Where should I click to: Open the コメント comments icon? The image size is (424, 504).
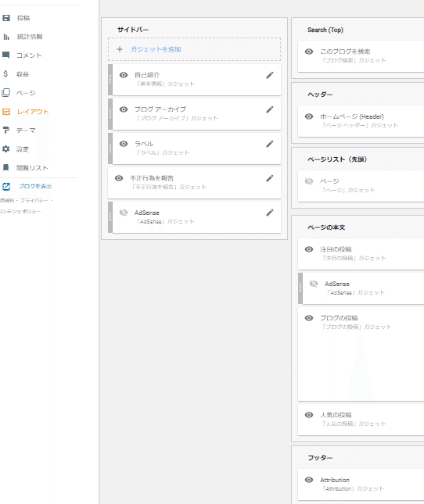tap(6, 55)
